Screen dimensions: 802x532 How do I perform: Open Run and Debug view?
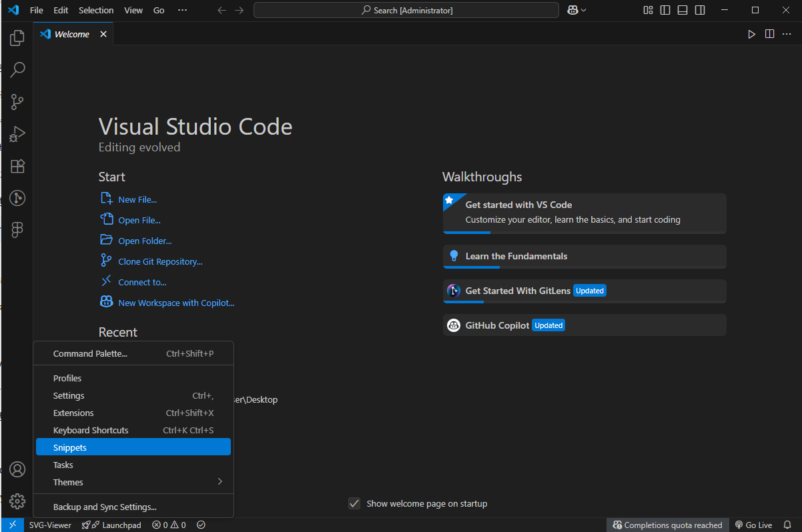[17, 134]
